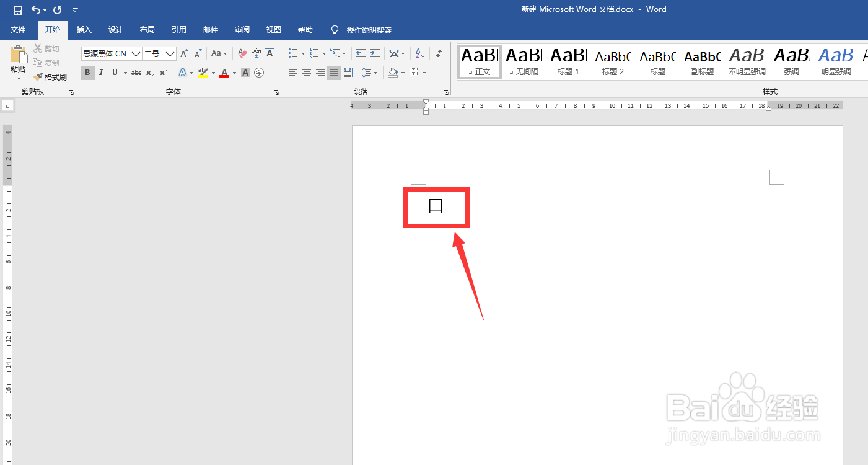Open the 文件 (File) tab
This screenshot has height=465, width=868.
[x=18, y=30]
